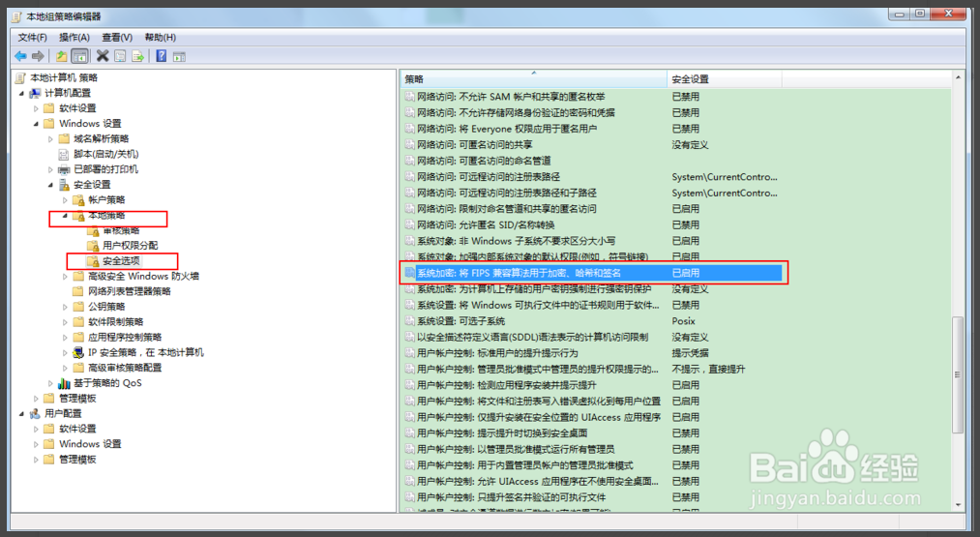Image resolution: width=980 pixels, height=537 pixels.
Task: Toggle the show/hide console tree toolbar icon
Action: pos(79,56)
